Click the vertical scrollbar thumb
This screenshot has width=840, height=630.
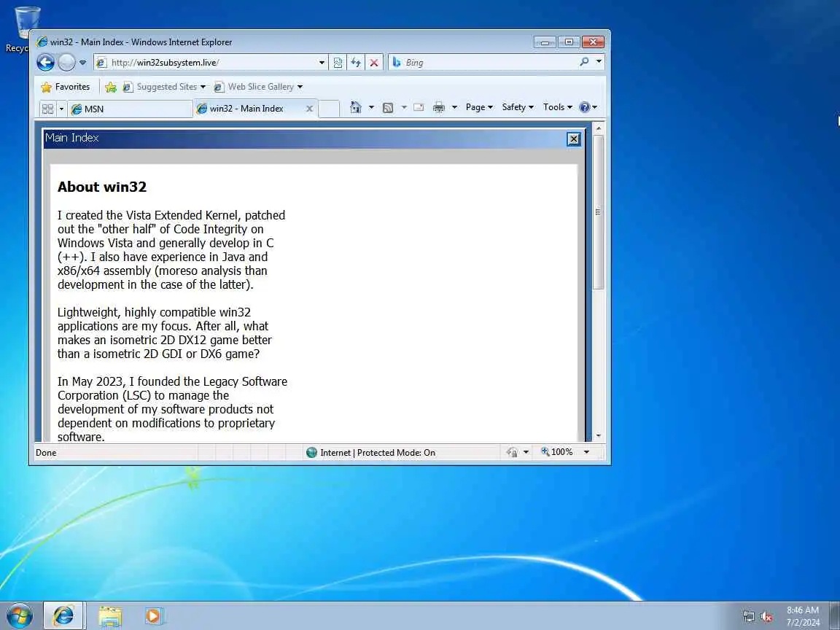(599, 212)
